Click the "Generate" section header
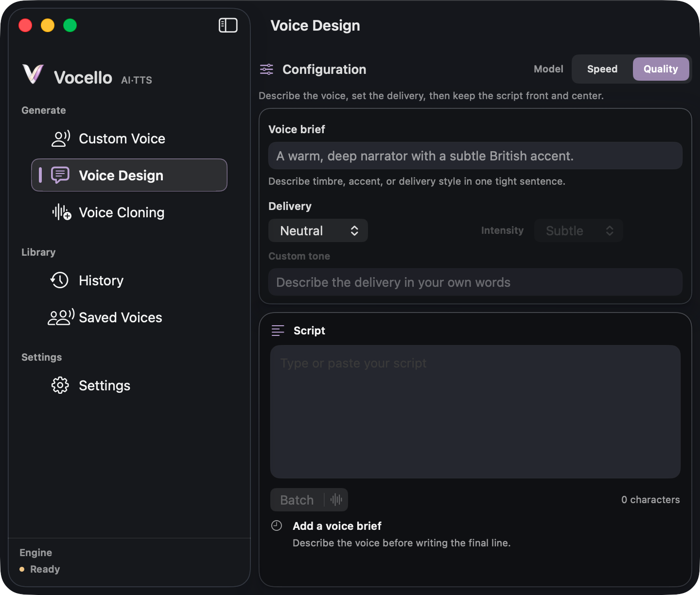Image resolution: width=700 pixels, height=595 pixels. (x=44, y=110)
